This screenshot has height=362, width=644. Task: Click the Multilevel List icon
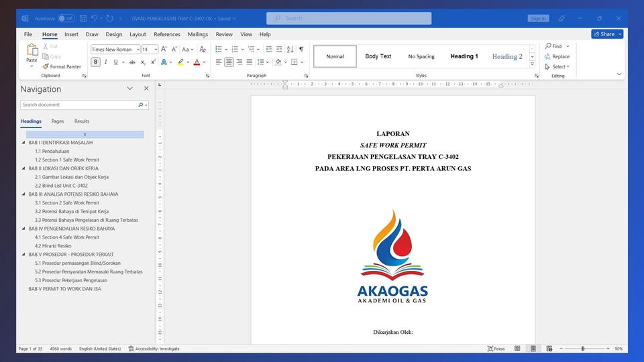click(x=251, y=49)
